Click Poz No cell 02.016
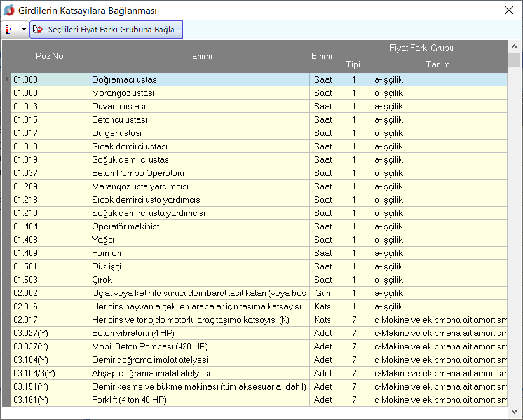The height and width of the screenshot is (420, 523). (x=50, y=306)
